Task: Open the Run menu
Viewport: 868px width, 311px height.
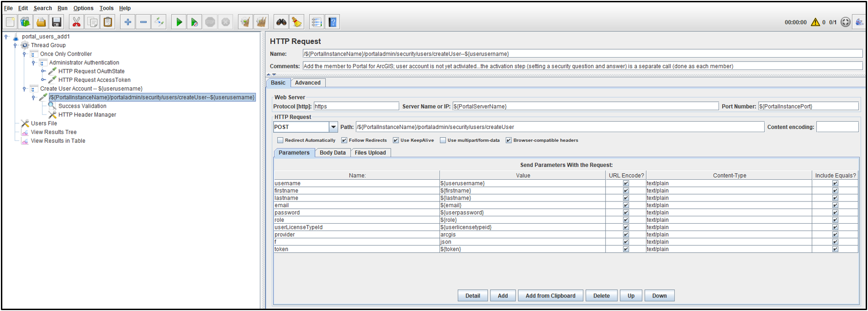Action: click(x=62, y=8)
